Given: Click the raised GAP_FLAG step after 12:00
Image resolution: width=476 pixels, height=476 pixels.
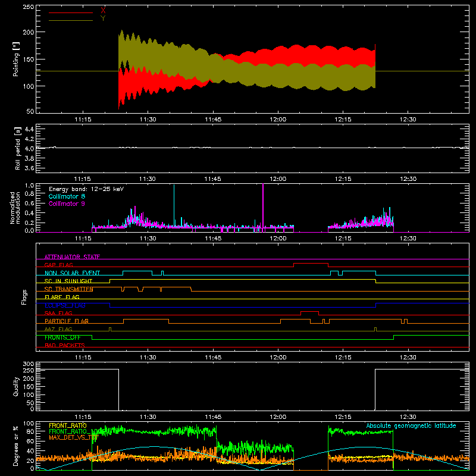Looking at the screenshot, I should coord(311,263).
